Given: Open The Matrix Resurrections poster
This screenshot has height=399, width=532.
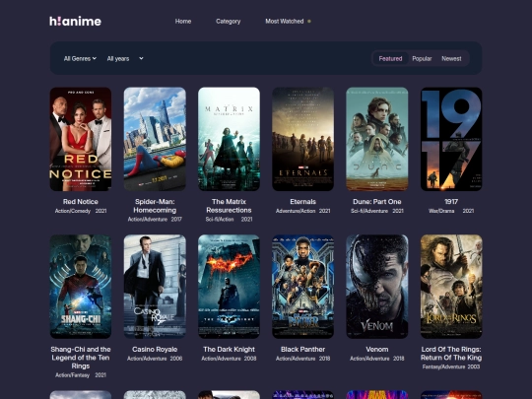Looking at the screenshot, I should [229, 139].
